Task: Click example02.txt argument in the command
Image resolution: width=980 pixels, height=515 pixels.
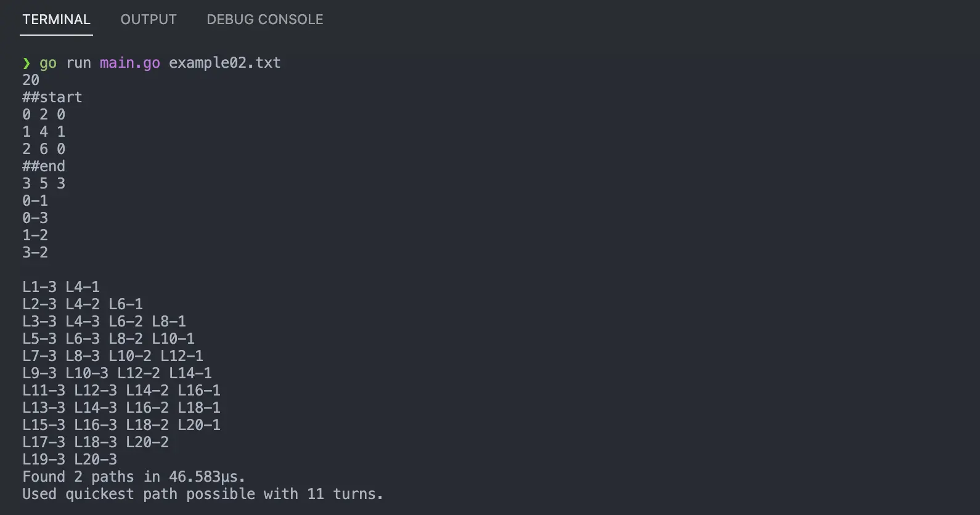Action: coord(225,63)
